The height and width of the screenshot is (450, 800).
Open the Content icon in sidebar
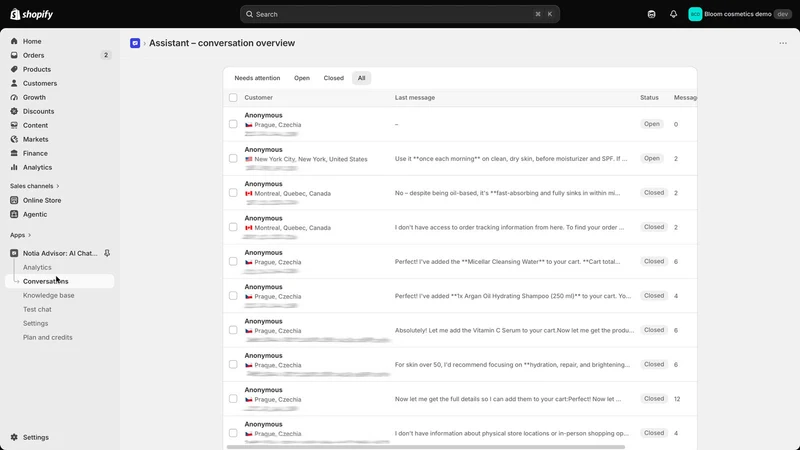pyautogui.click(x=14, y=126)
